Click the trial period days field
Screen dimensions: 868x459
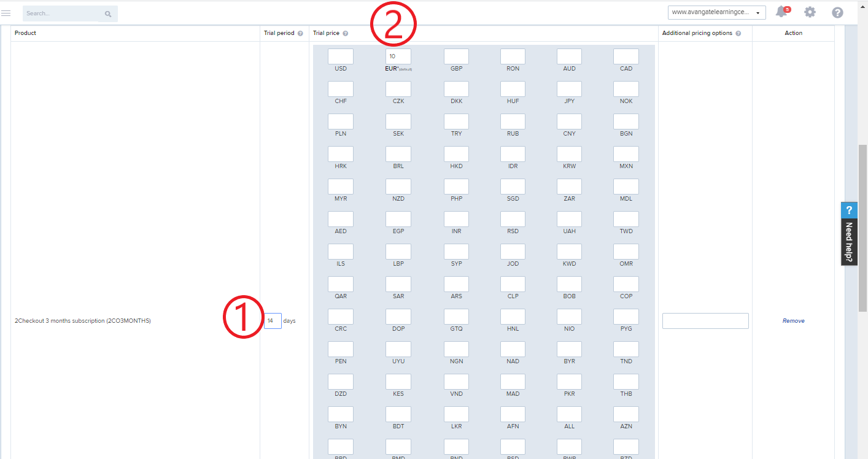273,321
